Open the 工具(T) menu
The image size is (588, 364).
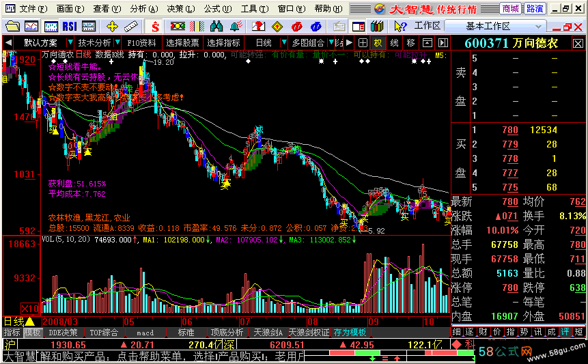tap(255, 9)
